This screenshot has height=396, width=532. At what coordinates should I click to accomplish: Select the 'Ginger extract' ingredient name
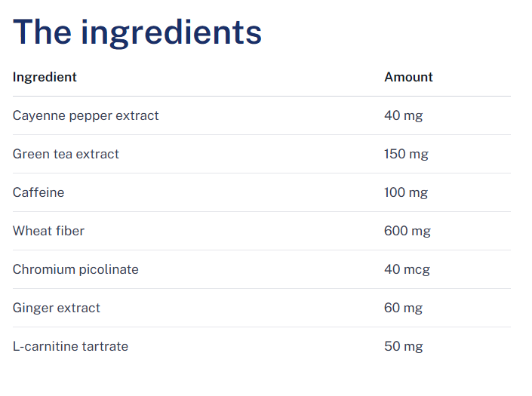tap(57, 308)
